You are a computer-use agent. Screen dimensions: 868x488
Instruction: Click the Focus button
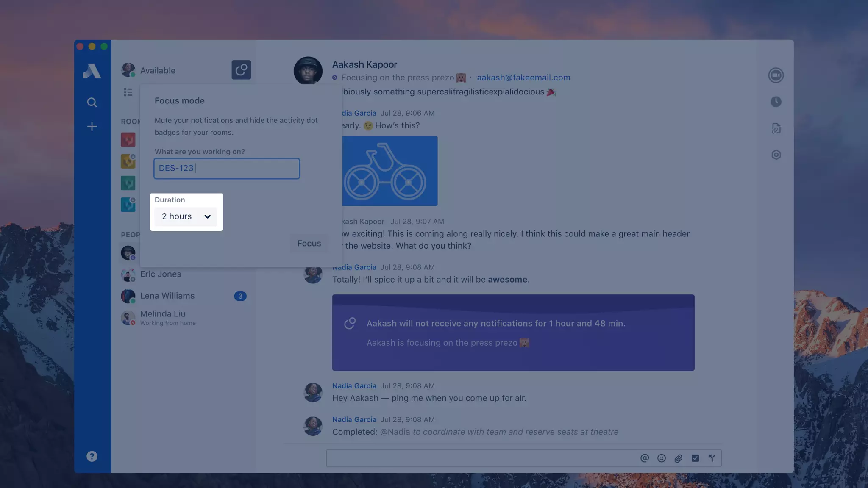[309, 244]
